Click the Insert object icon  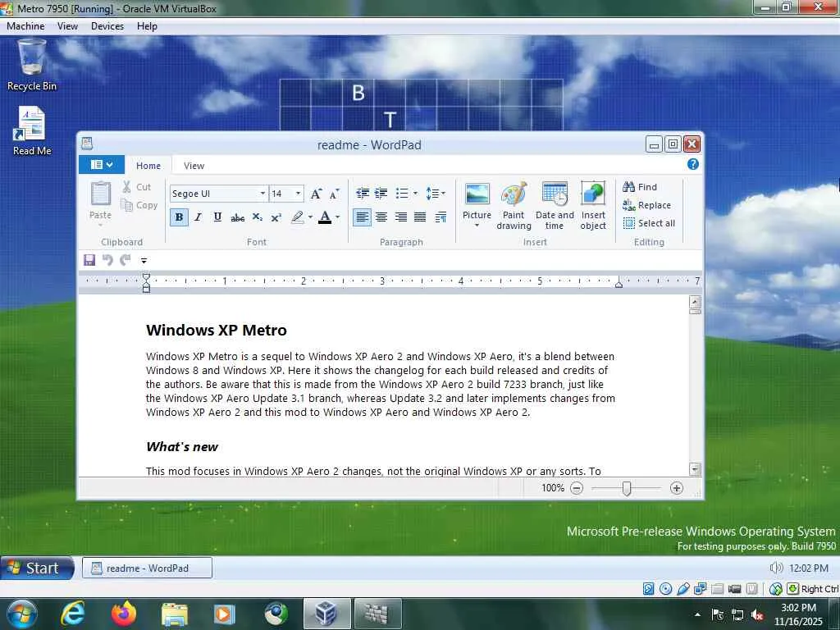point(593,194)
